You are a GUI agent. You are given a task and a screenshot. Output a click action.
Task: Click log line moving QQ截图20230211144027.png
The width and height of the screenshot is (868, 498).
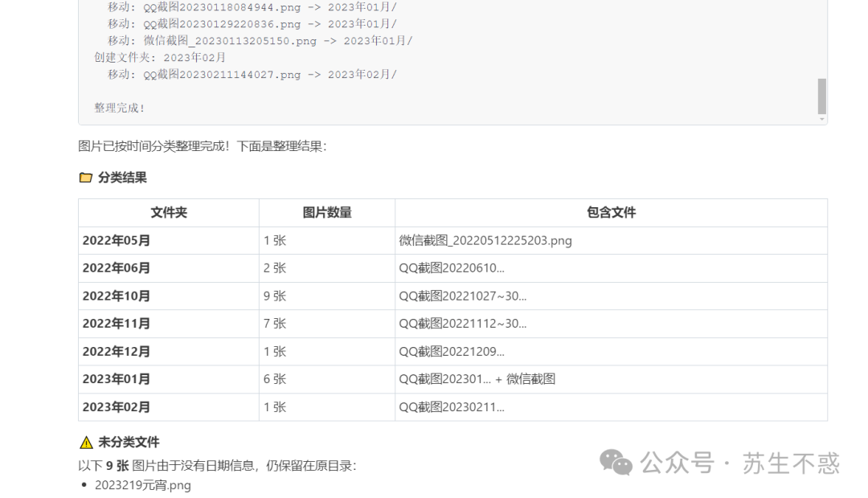pyautogui.click(x=252, y=74)
